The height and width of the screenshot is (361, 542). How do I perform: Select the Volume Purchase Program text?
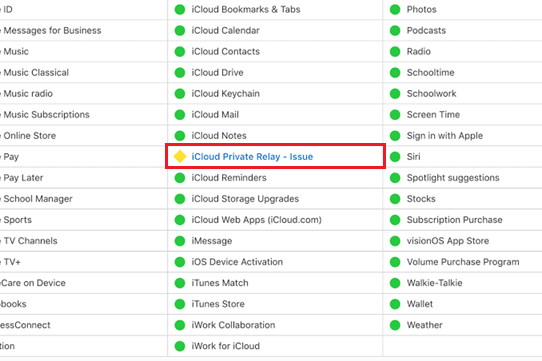[463, 262]
